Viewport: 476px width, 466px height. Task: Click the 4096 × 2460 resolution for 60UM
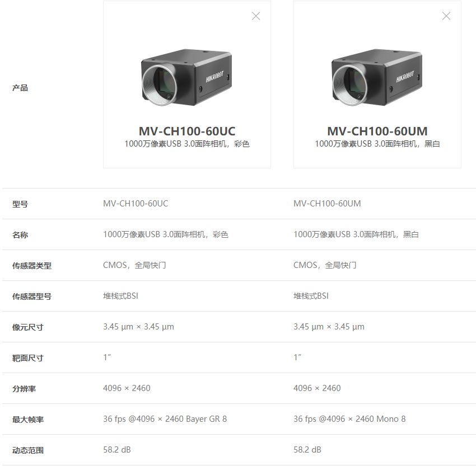pyautogui.click(x=317, y=388)
